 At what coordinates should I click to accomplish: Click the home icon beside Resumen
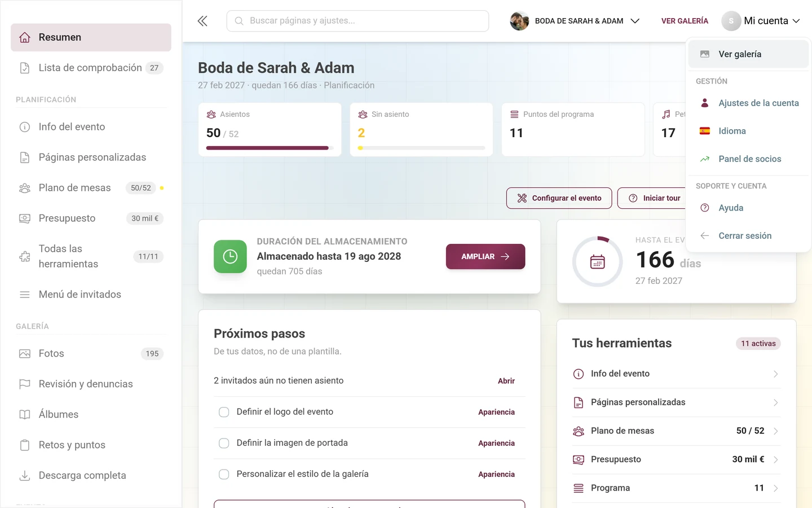[x=25, y=37]
